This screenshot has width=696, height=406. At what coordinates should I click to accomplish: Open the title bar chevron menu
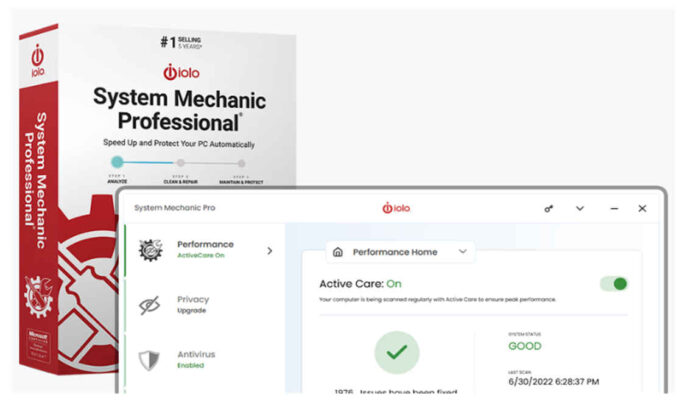click(x=580, y=208)
